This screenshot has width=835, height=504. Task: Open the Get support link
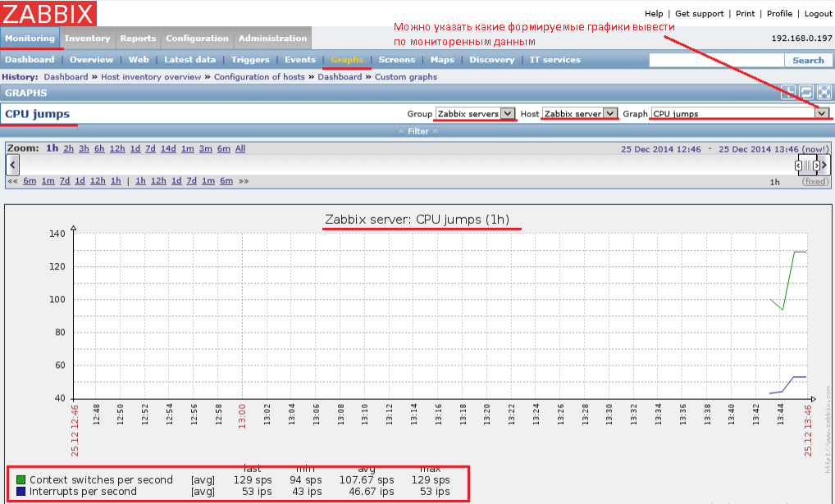click(x=699, y=13)
